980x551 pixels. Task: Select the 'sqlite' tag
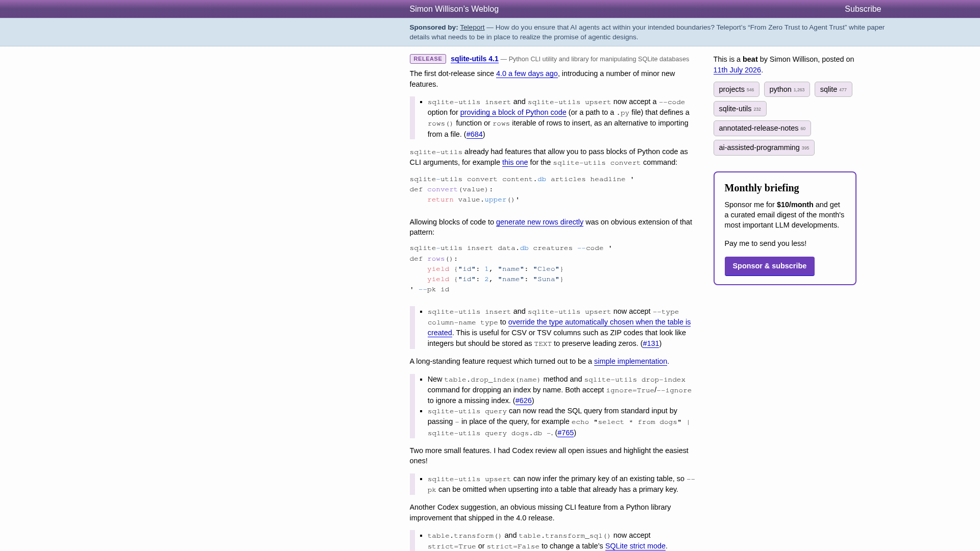833,89
